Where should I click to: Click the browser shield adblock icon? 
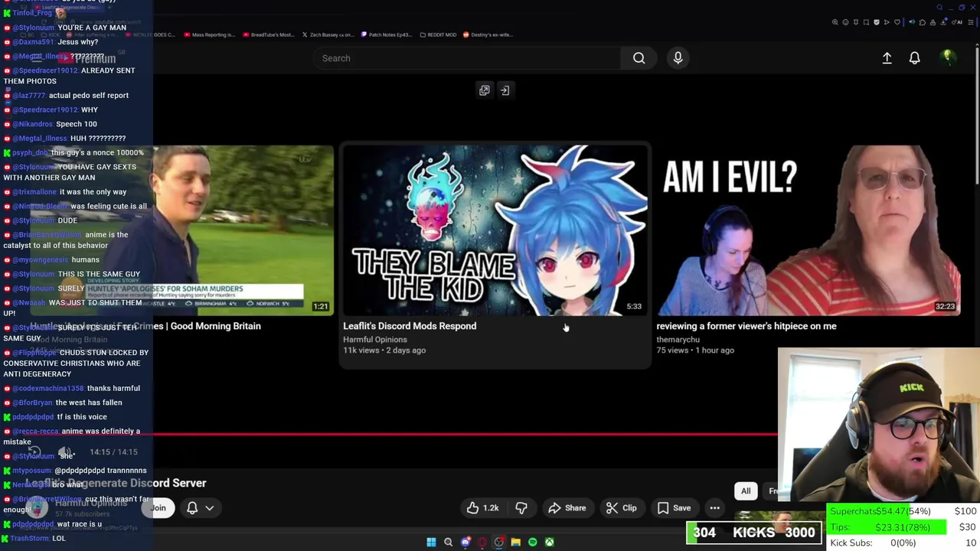(x=877, y=22)
